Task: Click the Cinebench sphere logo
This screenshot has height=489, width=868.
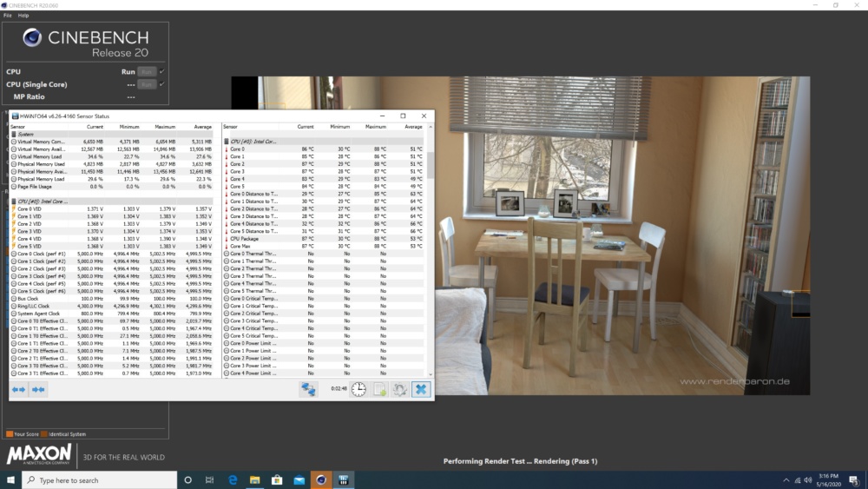Action: (x=32, y=37)
